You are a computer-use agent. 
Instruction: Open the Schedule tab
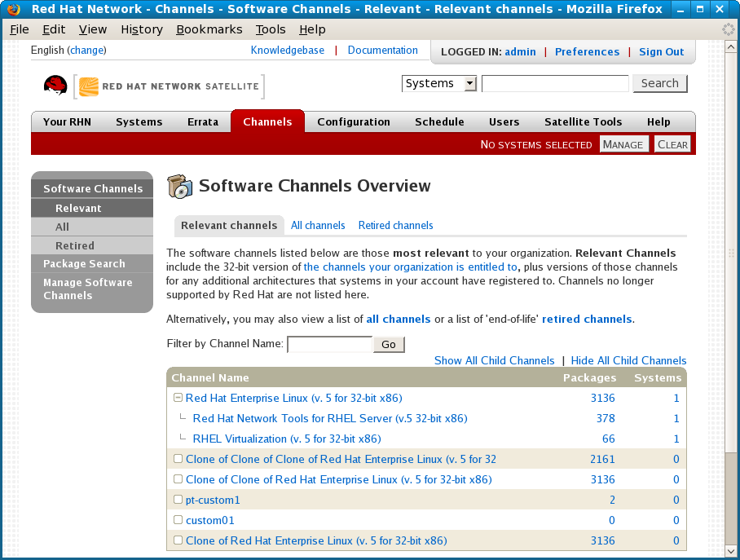pos(439,121)
